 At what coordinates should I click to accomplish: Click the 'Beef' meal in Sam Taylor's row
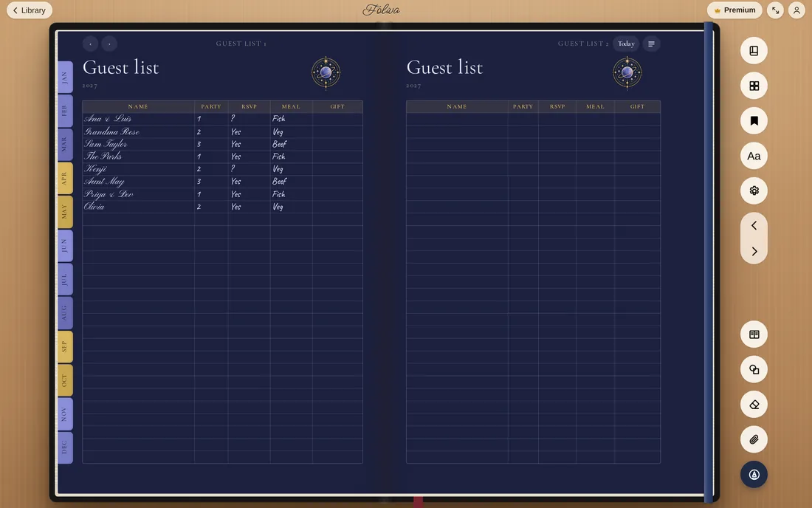pos(279,144)
